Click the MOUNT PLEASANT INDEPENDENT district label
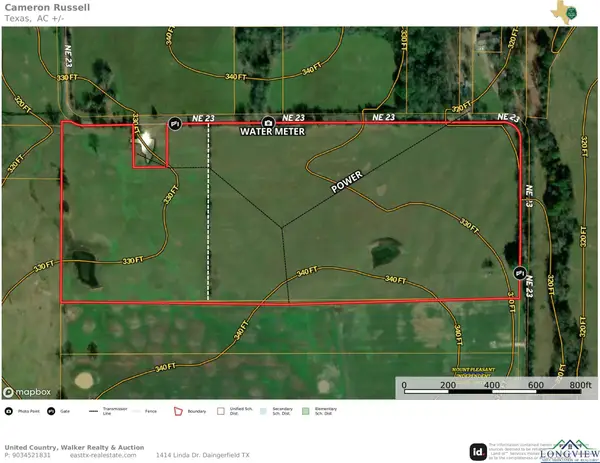The image size is (600, 463). 473,373
